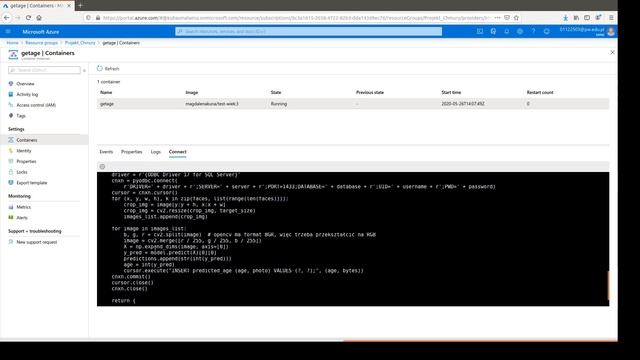Go back in the browser

7,18
